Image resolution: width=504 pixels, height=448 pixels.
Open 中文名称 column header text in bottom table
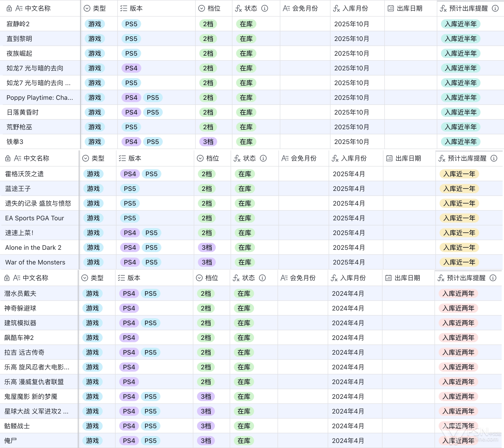click(35, 278)
